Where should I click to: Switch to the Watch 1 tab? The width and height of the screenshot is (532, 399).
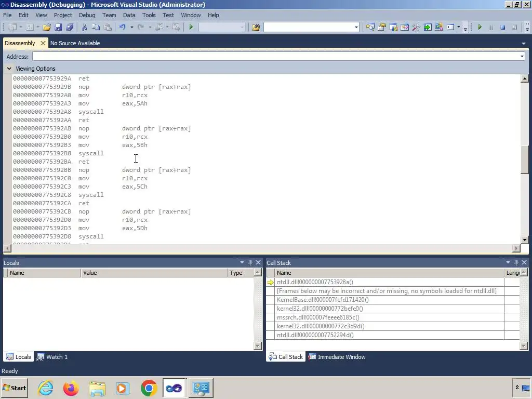52,357
